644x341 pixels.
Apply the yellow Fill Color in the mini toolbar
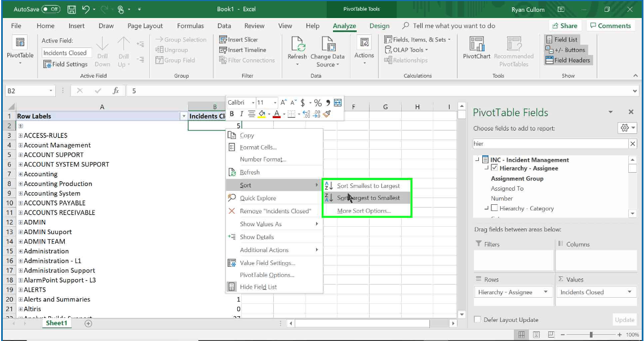click(x=261, y=114)
